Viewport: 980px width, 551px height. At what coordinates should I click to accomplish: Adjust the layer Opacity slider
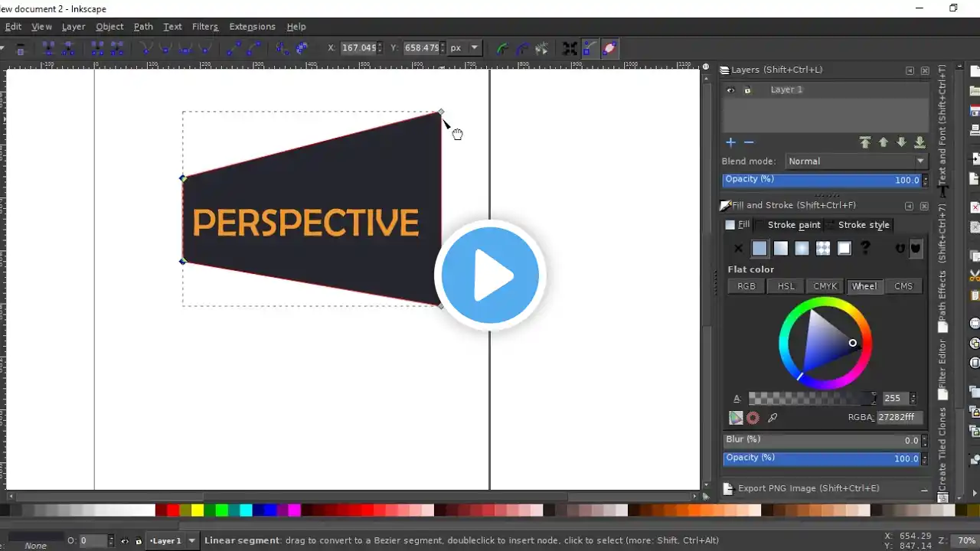pyautogui.click(x=822, y=180)
